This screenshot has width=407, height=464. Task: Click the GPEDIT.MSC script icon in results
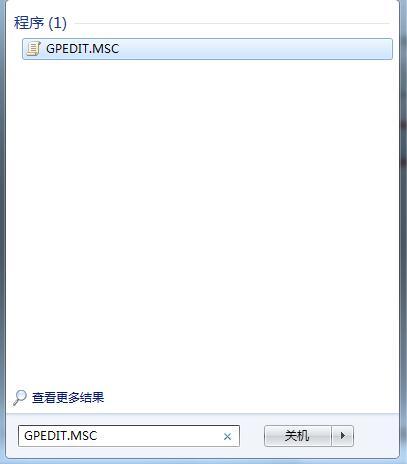(33, 49)
